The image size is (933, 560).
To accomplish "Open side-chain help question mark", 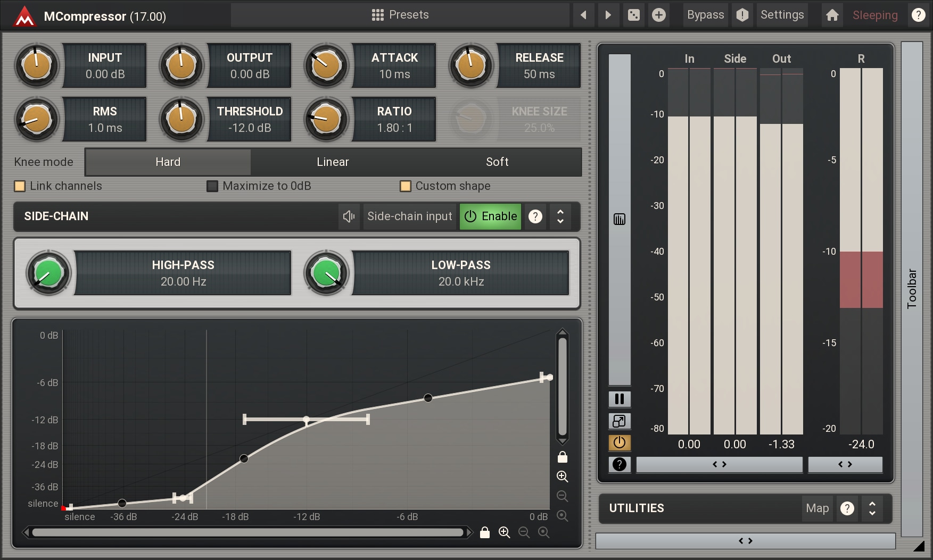I will coord(535,216).
